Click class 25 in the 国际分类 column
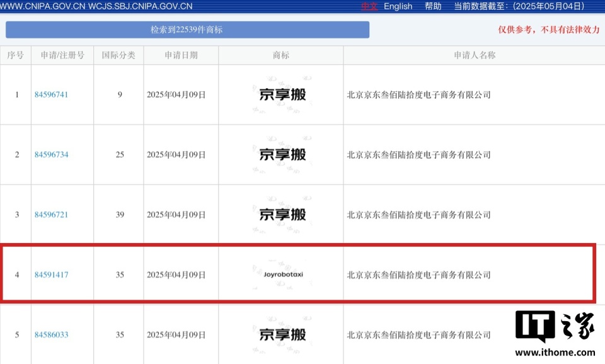 (120, 155)
